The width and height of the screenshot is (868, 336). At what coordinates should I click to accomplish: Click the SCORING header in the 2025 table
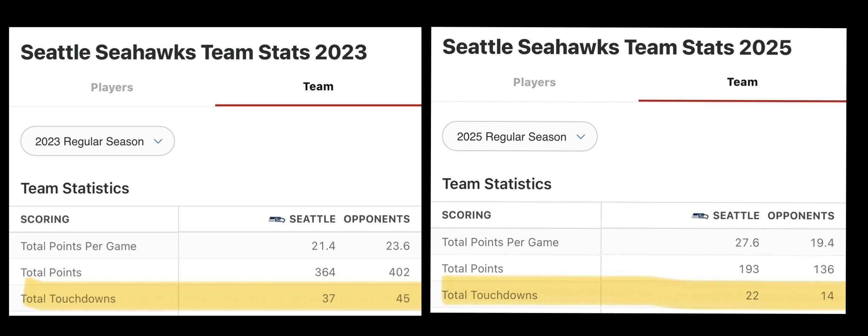pyautogui.click(x=466, y=215)
